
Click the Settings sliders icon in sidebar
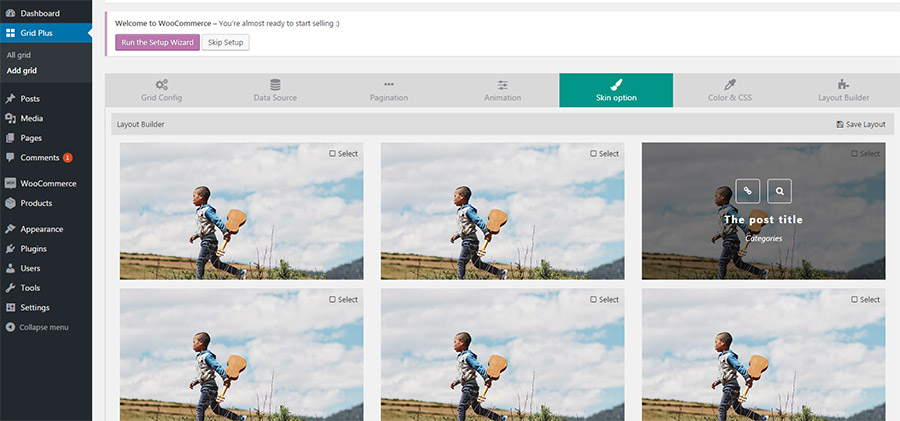click(x=10, y=307)
